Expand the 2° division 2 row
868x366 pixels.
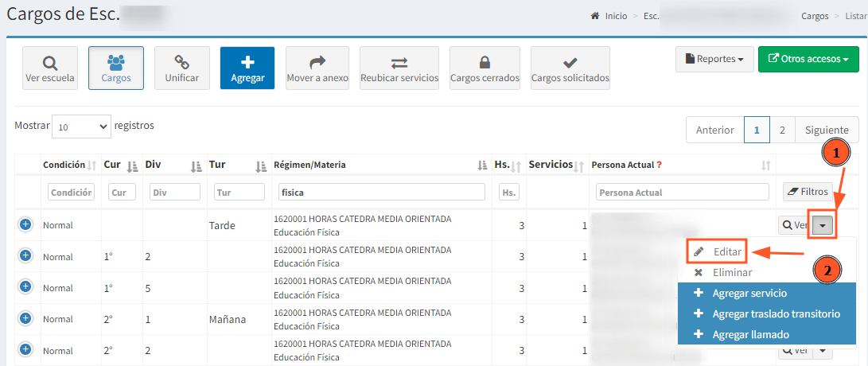pyautogui.click(x=25, y=348)
